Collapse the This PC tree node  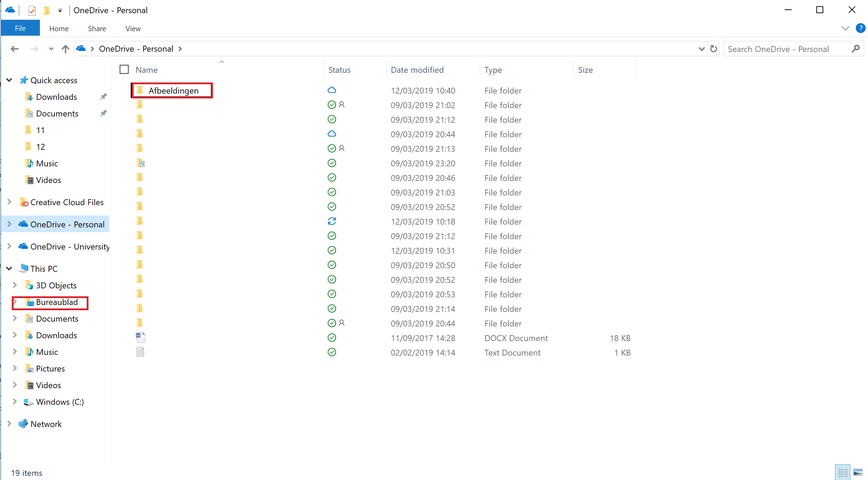point(9,269)
